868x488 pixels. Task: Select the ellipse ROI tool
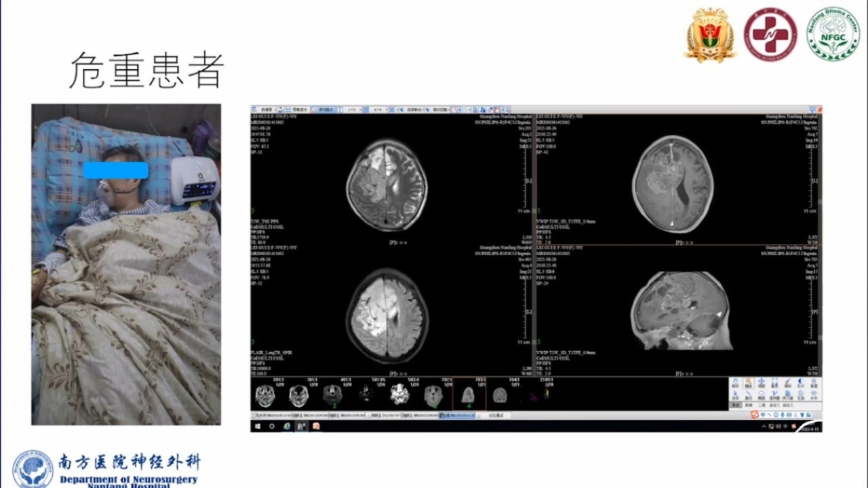tap(762, 394)
